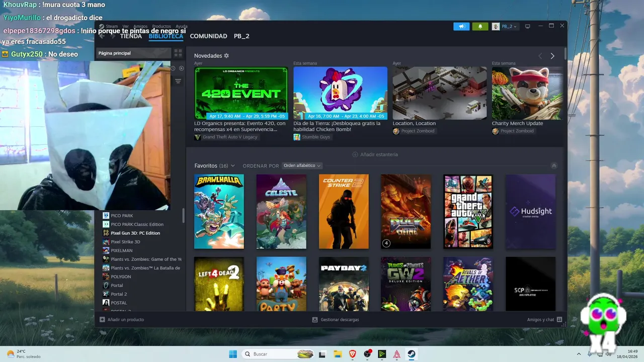Screen dimensions: 644x362
Task: Open Brave browser from taskbar
Action: click(352, 354)
